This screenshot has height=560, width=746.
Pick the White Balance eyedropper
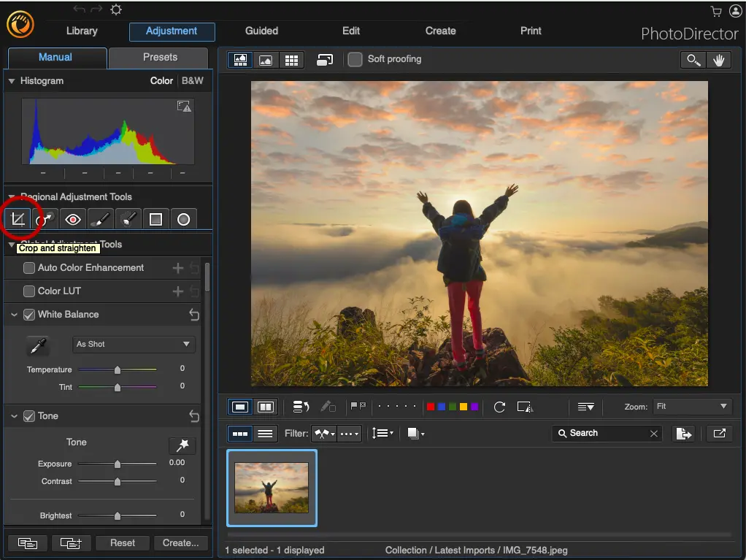[x=39, y=345]
